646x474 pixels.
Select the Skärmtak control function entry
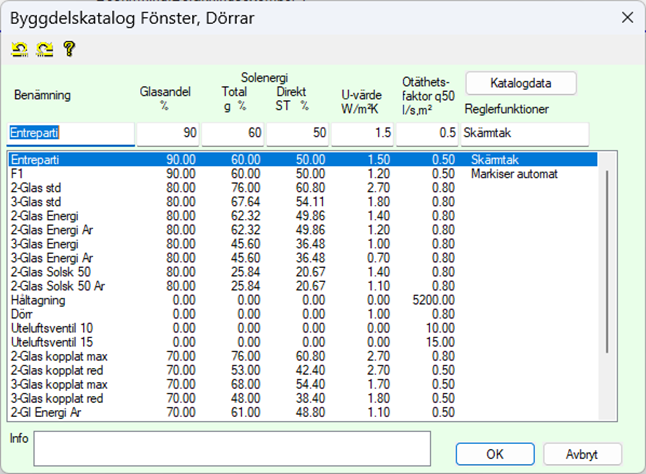point(498,160)
